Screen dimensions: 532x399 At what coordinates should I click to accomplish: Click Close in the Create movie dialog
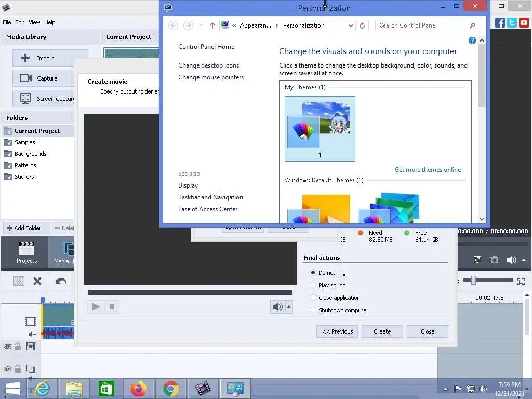(x=428, y=331)
